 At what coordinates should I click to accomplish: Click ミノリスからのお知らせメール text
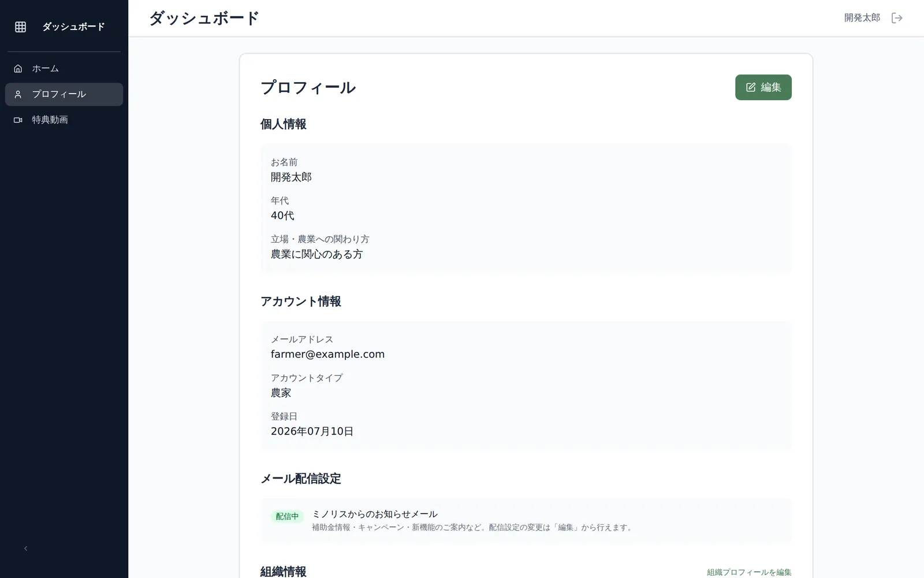(375, 514)
